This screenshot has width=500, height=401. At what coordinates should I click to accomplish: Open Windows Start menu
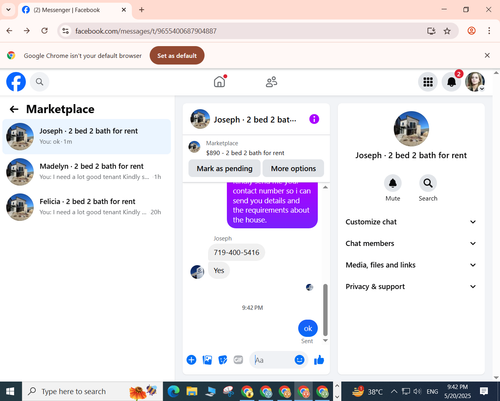tap(10, 391)
